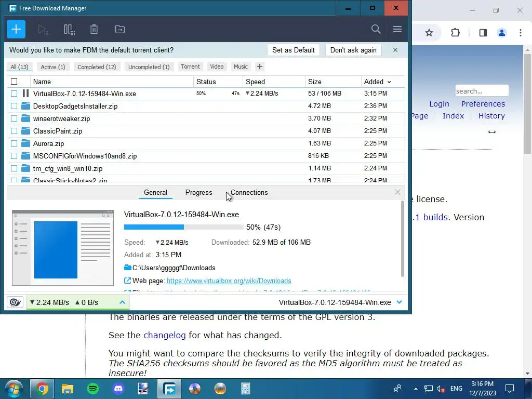The image size is (532, 399).
Task: Check the winaerotweaker.zip checkbox
Action: click(x=14, y=118)
